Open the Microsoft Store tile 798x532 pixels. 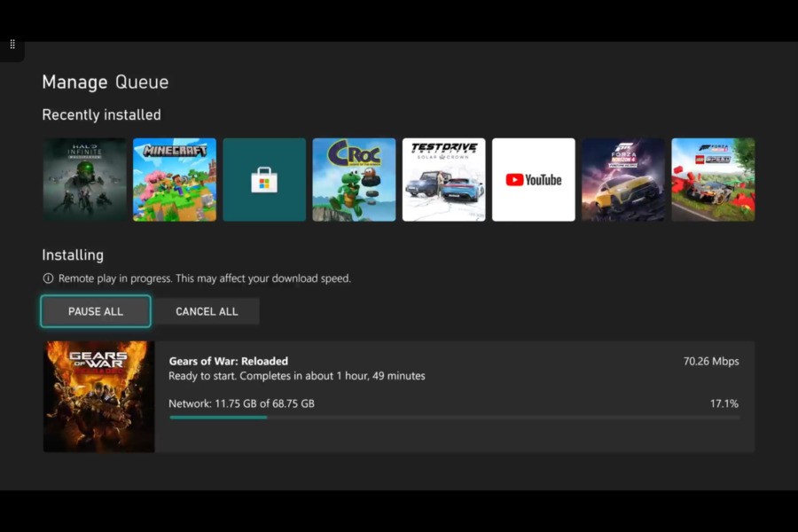pos(263,178)
